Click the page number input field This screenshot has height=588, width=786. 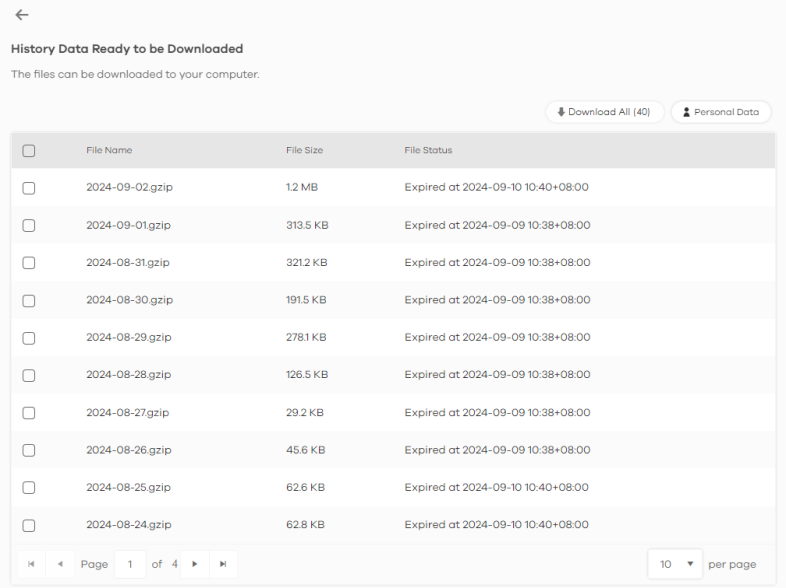[x=129, y=564]
